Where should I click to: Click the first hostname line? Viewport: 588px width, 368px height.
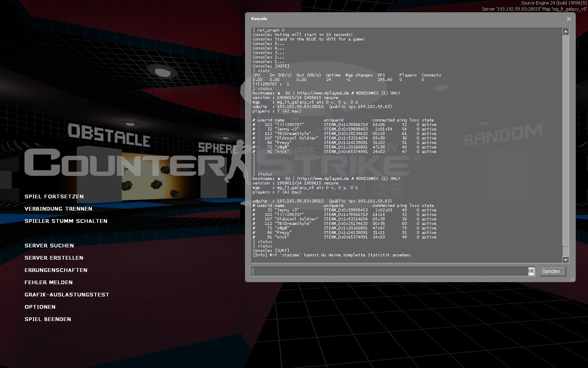(x=326, y=93)
